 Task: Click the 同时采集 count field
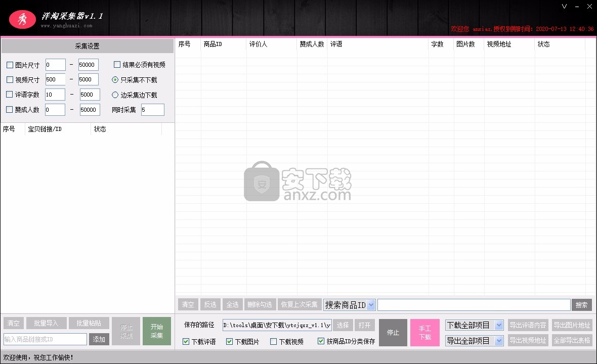coord(152,110)
